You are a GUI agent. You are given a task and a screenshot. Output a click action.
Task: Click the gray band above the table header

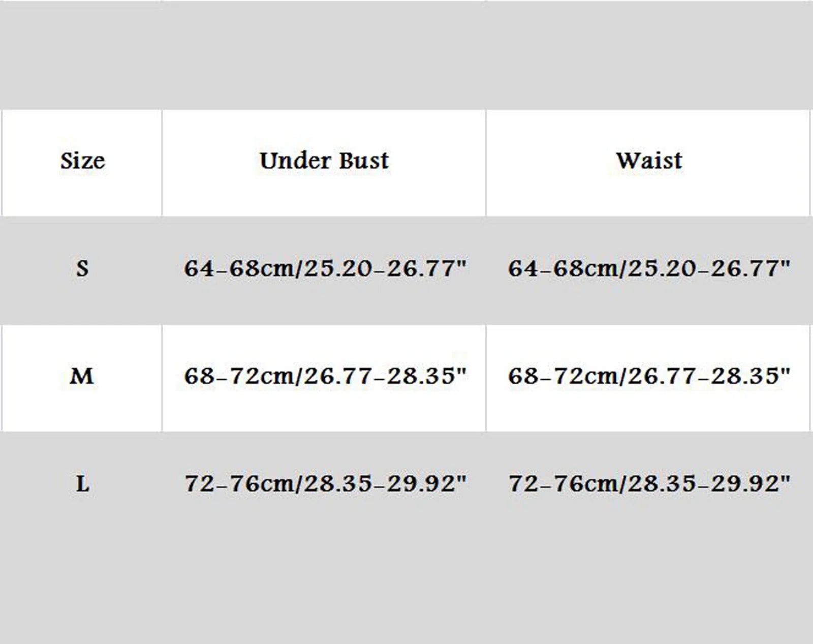(407, 54)
